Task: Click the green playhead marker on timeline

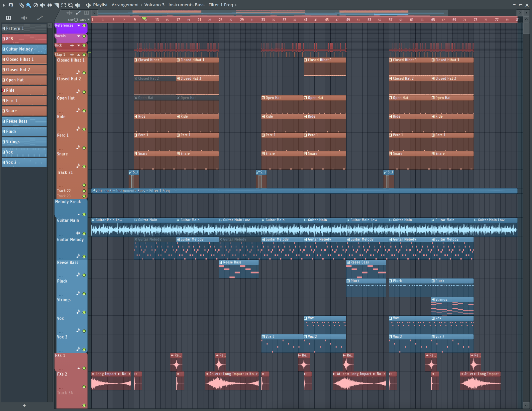Action: click(144, 18)
